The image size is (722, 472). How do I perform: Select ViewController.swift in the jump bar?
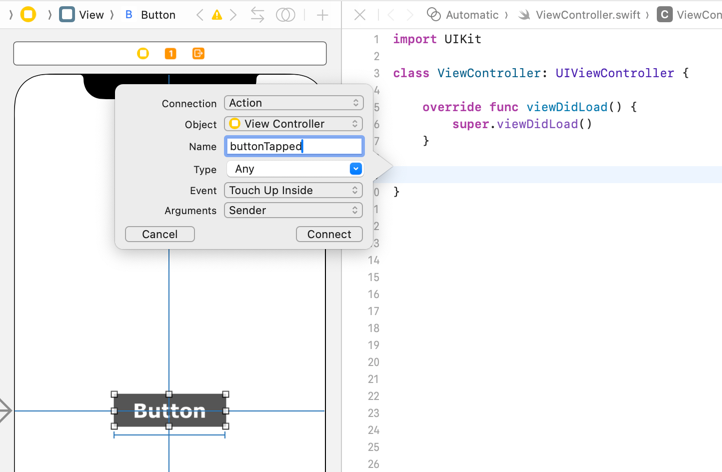(579, 15)
